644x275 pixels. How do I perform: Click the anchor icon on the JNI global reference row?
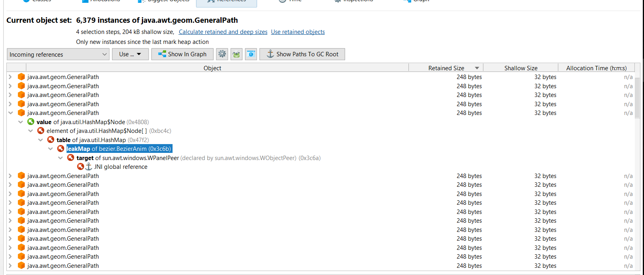pos(88,166)
